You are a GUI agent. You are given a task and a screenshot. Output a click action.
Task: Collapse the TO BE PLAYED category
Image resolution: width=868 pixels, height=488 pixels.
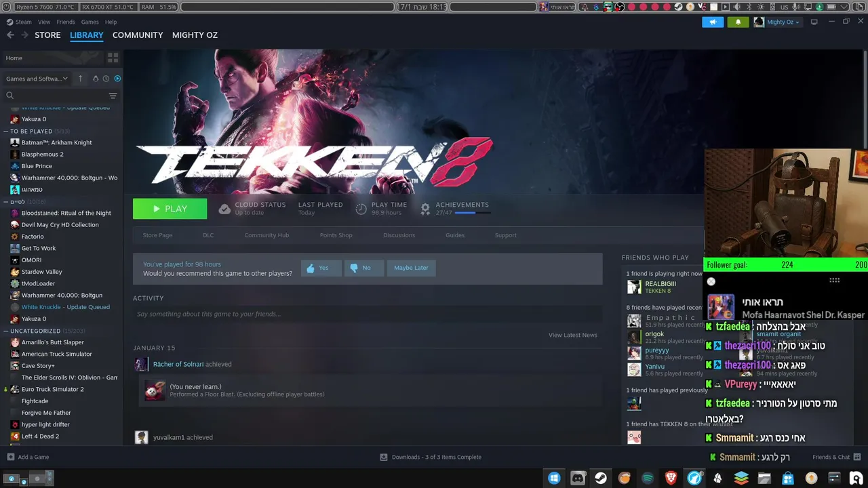6,131
